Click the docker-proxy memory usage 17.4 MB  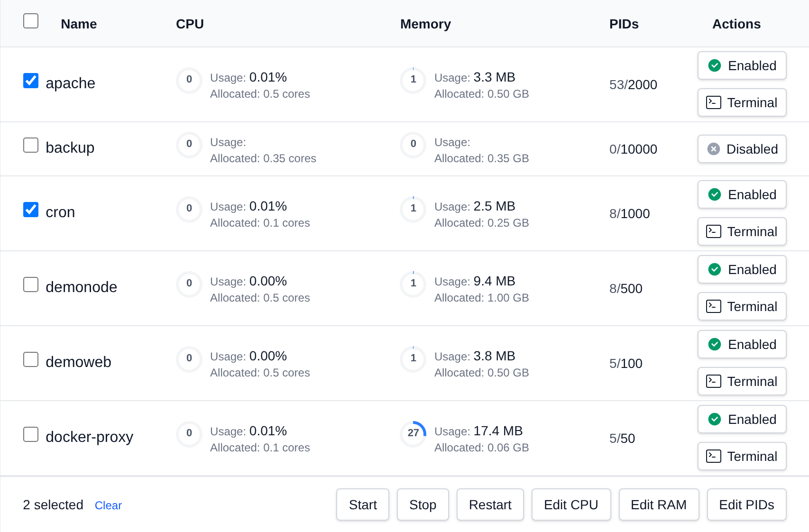498,431
